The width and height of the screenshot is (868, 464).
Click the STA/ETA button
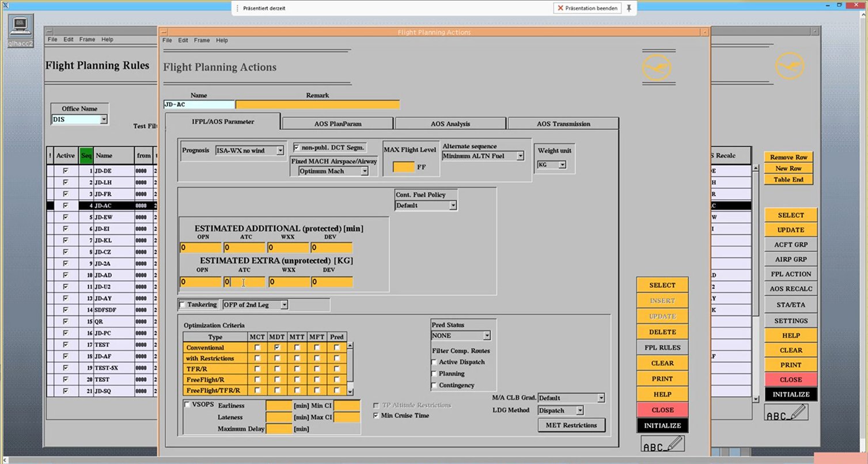click(x=791, y=305)
